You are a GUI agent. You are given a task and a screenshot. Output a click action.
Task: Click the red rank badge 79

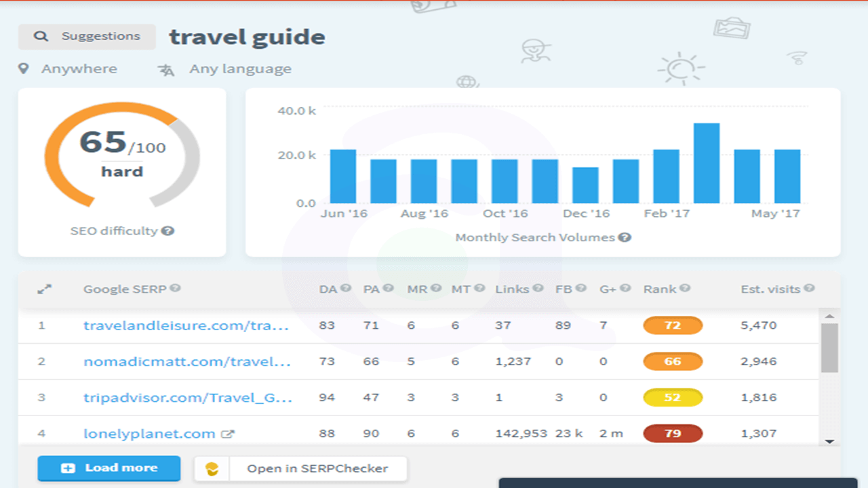click(672, 433)
